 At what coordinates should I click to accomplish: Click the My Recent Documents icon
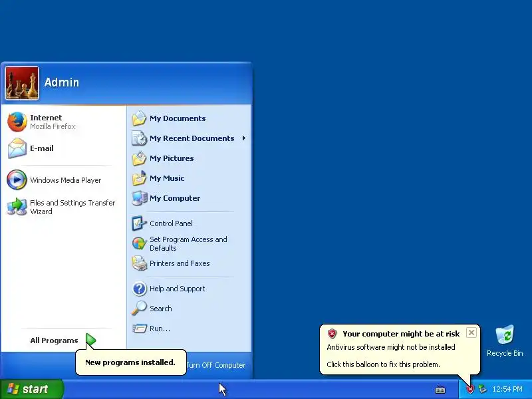(x=139, y=138)
